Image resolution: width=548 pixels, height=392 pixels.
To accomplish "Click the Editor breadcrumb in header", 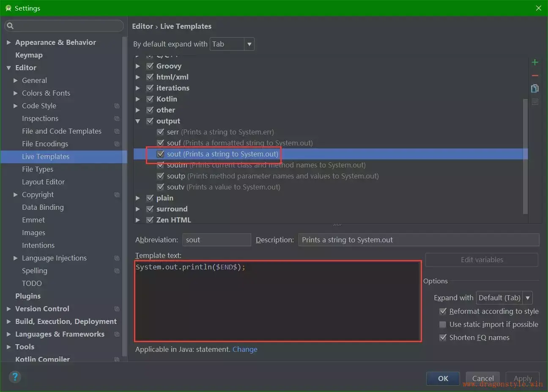I will [142, 26].
